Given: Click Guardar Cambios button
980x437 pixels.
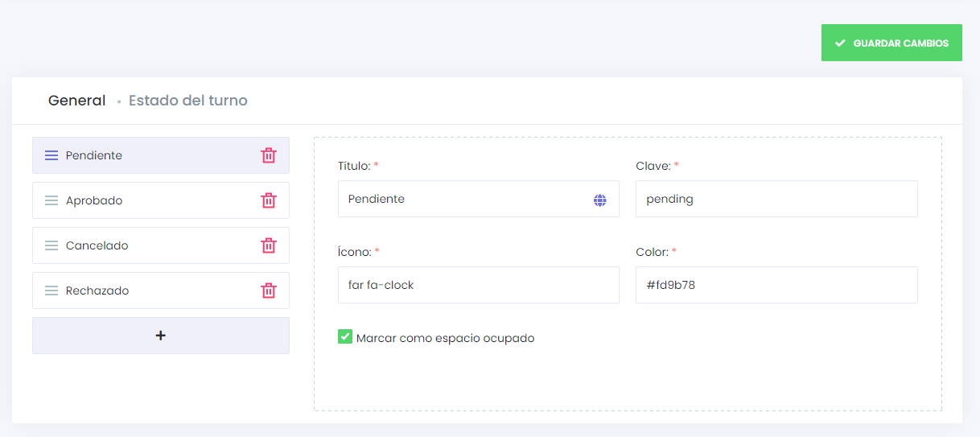Looking at the screenshot, I should [891, 43].
